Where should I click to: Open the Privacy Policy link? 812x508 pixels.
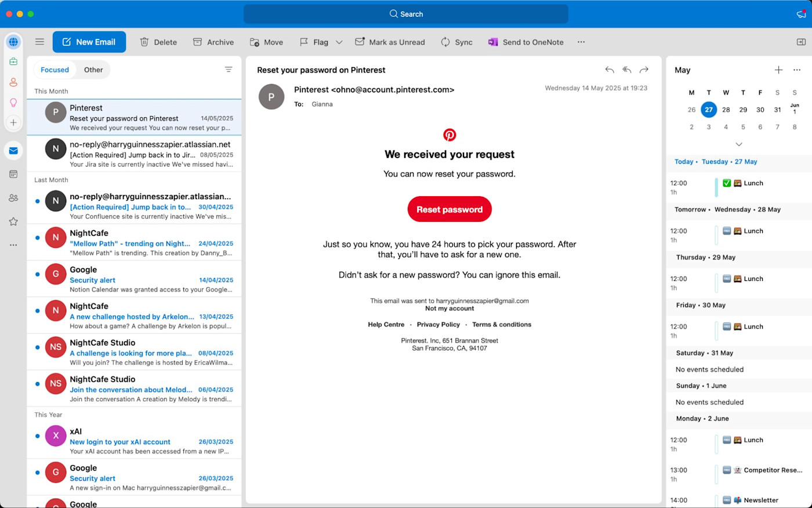coord(438,325)
